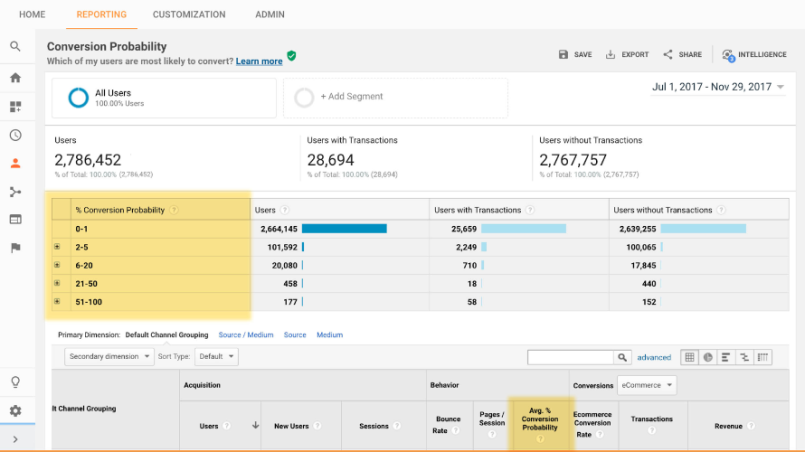Open the Conversions flag icon in sidebar
Image resolution: width=805 pixels, height=452 pixels.
15,248
